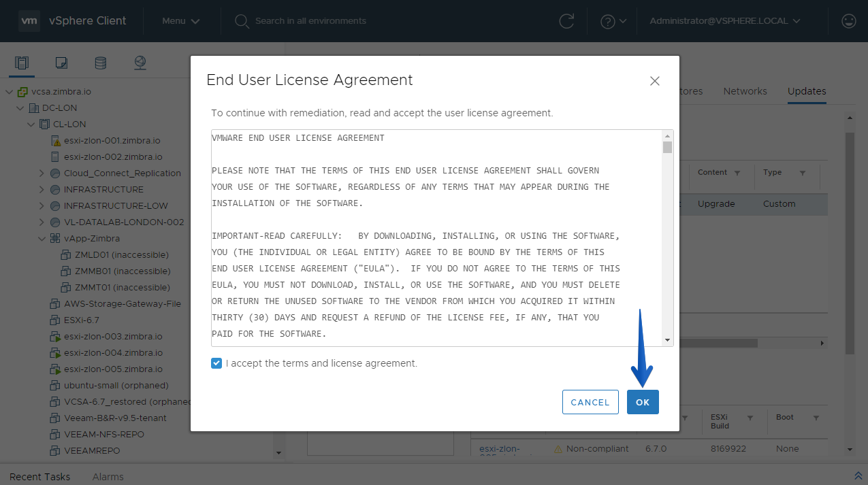Click the INFRASTRUCTURE-LOW resource pool icon
Image resolution: width=868 pixels, height=485 pixels.
pos(56,206)
